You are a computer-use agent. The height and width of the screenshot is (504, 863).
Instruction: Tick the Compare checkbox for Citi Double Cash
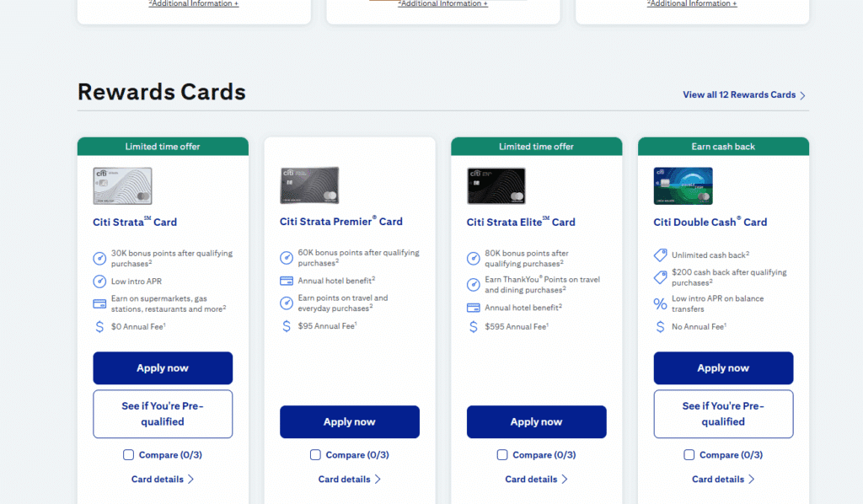click(x=689, y=455)
